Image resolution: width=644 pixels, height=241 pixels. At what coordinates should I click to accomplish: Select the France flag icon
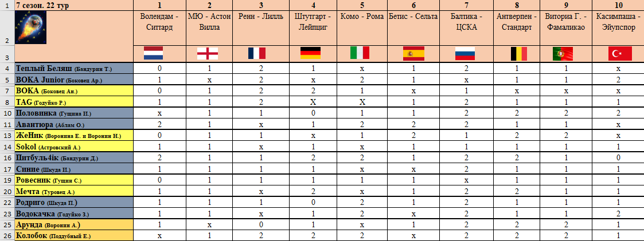pos(257,53)
